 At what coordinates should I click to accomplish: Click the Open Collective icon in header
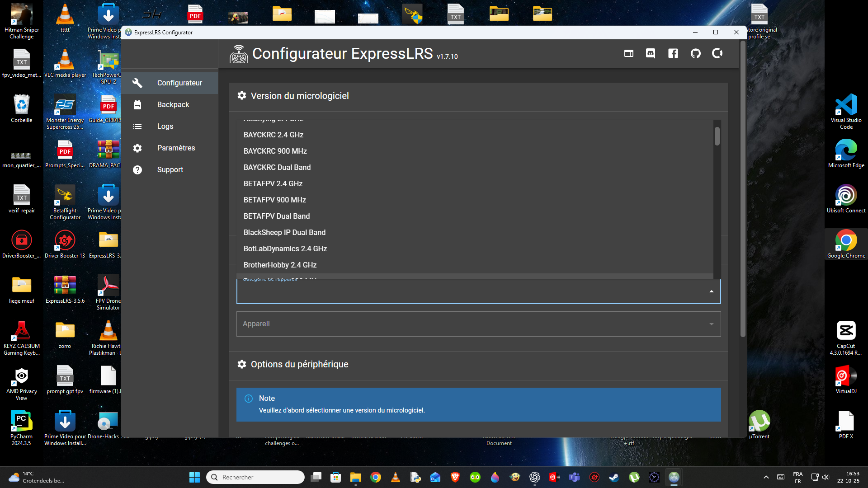pos(717,54)
